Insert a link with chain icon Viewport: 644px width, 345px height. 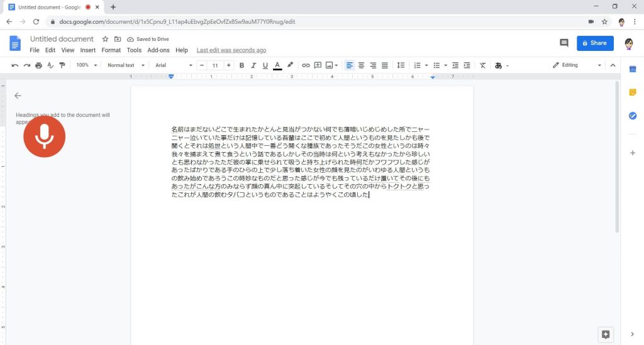click(x=306, y=65)
